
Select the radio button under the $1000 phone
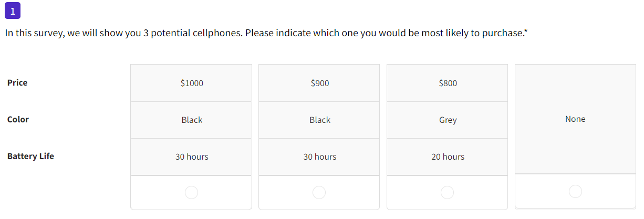tap(192, 193)
